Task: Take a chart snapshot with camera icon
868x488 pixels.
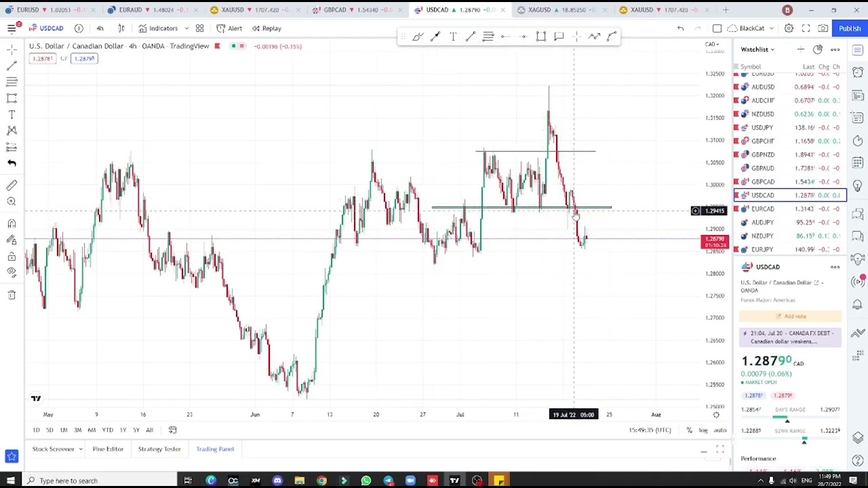Action: [x=823, y=28]
